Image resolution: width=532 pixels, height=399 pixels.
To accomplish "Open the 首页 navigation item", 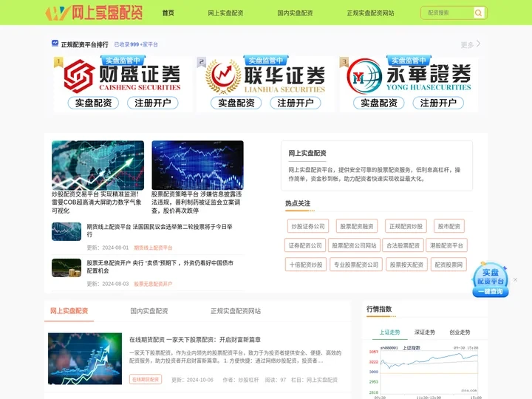I will 168,13.
